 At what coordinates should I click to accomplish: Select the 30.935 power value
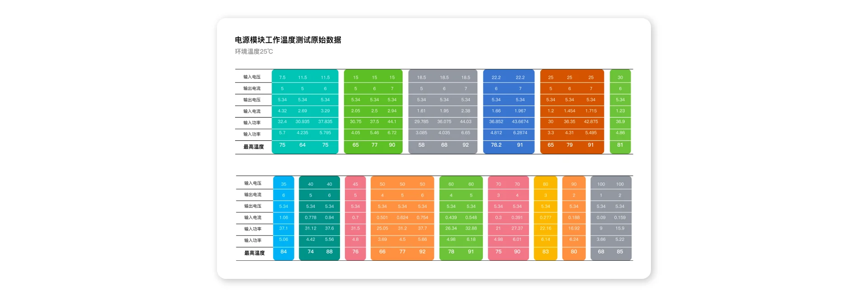pos(302,122)
